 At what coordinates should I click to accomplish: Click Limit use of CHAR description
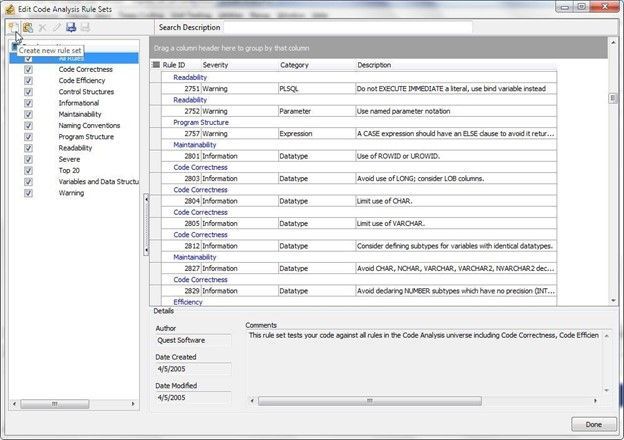(x=384, y=201)
